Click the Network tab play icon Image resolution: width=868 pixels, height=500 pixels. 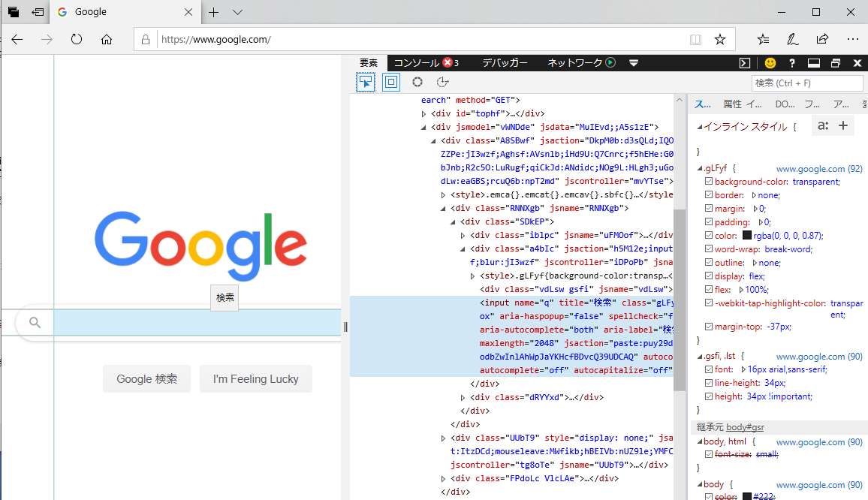[x=610, y=62]
